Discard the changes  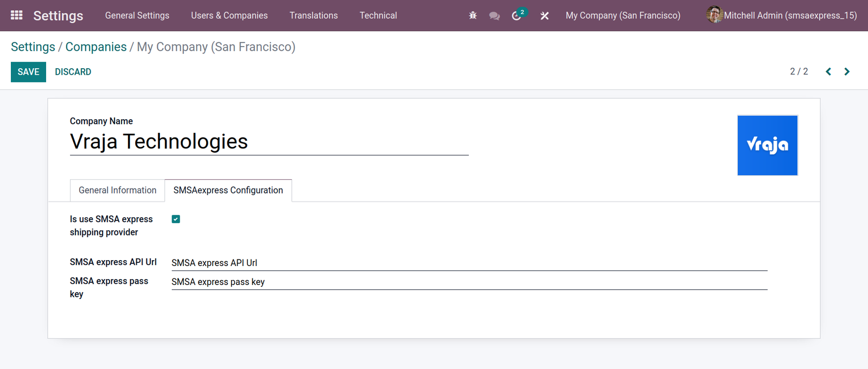point(73,72)
